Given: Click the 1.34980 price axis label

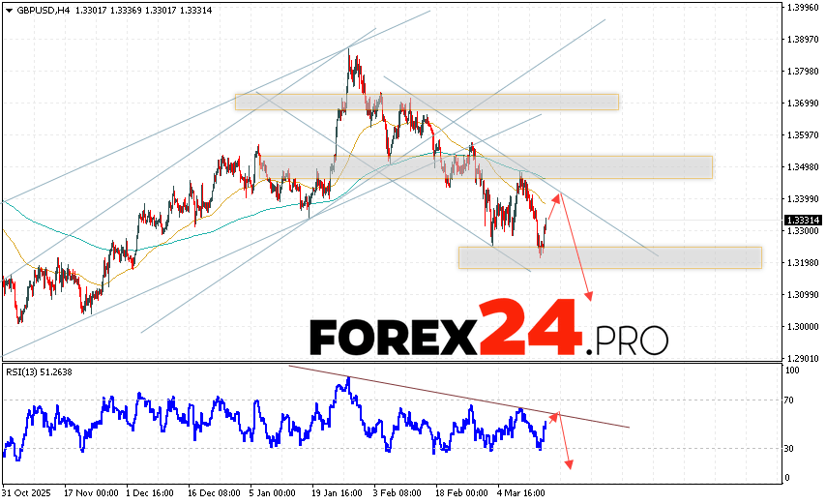Looking at the screenshot, I should pyautogui.click(x=803, y=167).
